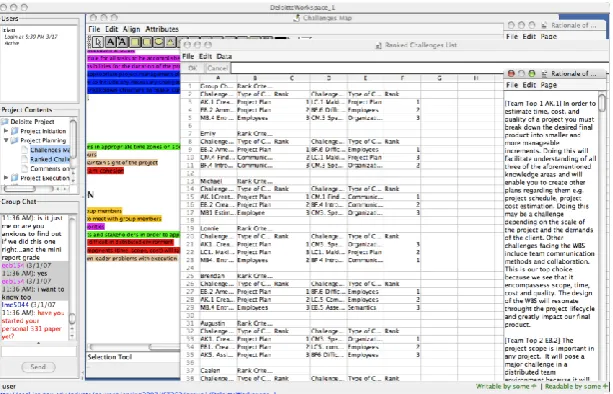Image resolution: width=613 pixels, height=394 pixels.
Task: Open Page menu in back Rationale window
Action: point(548,36)
